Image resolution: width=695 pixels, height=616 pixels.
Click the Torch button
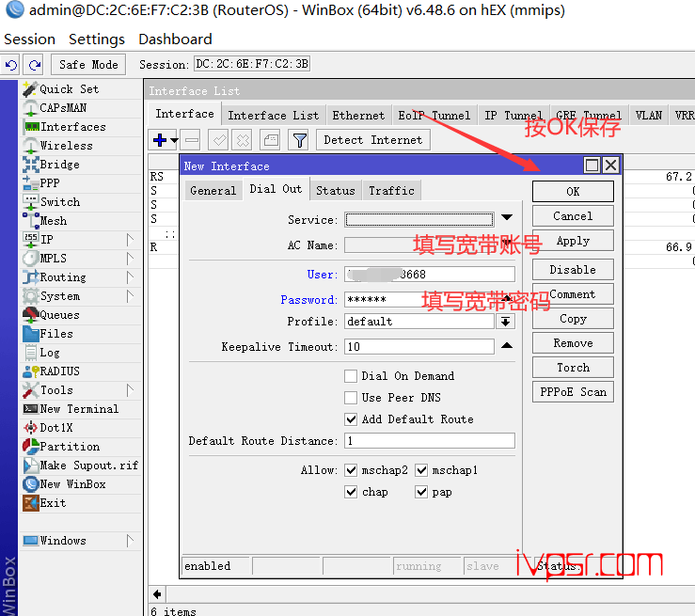click(x=573, y=368)
